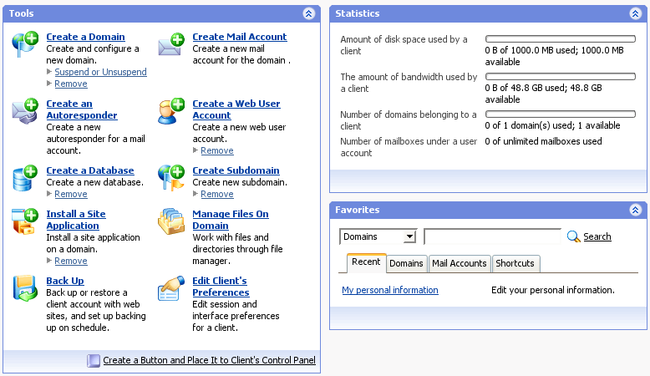Collapse the Tools panel

click(x=308, y=14)
